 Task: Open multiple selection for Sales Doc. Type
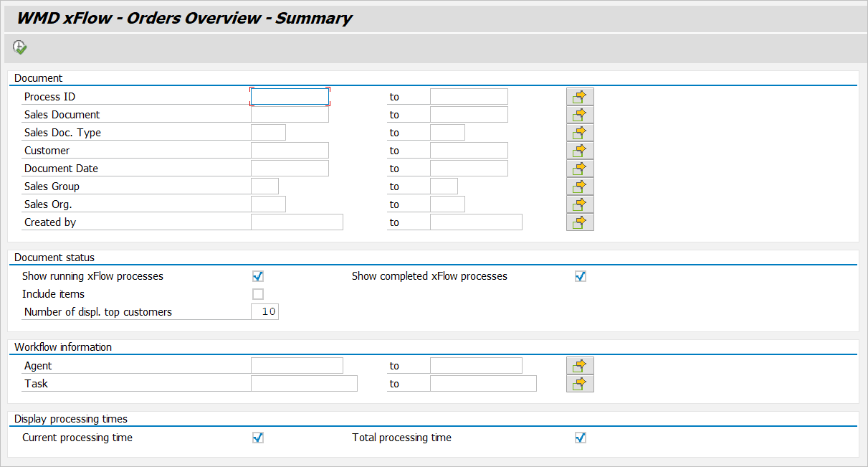(580, 132)
